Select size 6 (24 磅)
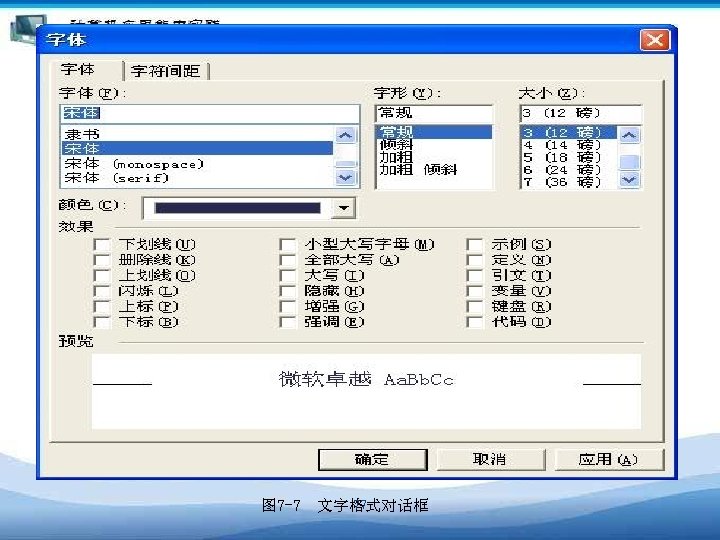 (568, 169)
